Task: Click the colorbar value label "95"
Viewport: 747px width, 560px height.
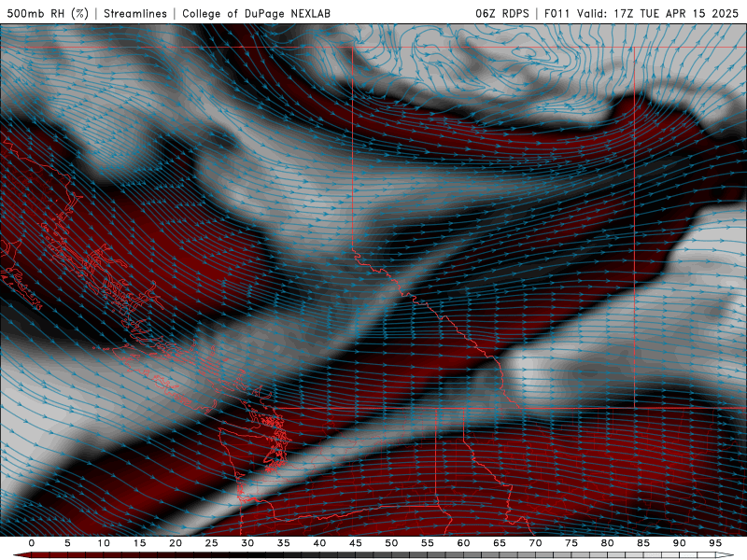Action: click(715, 543)
